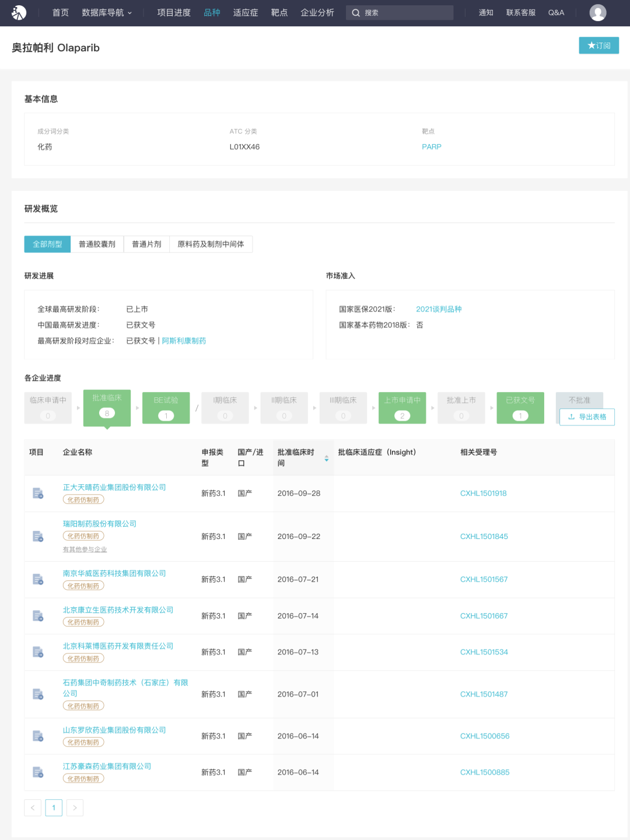This screenshot has width=630, height=840.
Task: Go to 首页 in navigation bar
Action: (x=61, y=13)
